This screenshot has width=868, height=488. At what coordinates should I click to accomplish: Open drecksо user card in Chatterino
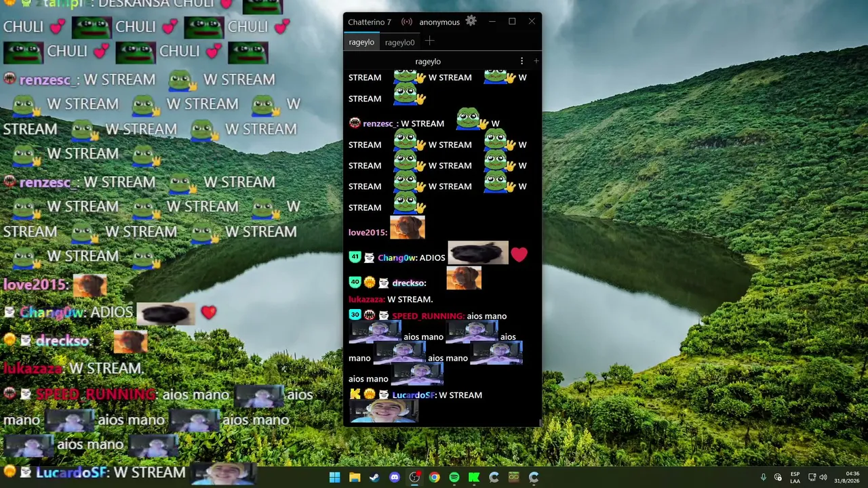408,283
